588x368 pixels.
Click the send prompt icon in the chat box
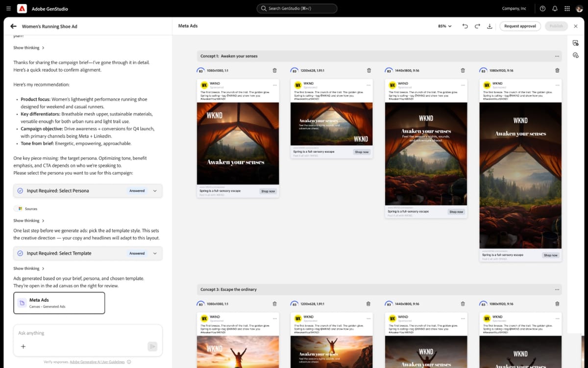click(152, 346)
